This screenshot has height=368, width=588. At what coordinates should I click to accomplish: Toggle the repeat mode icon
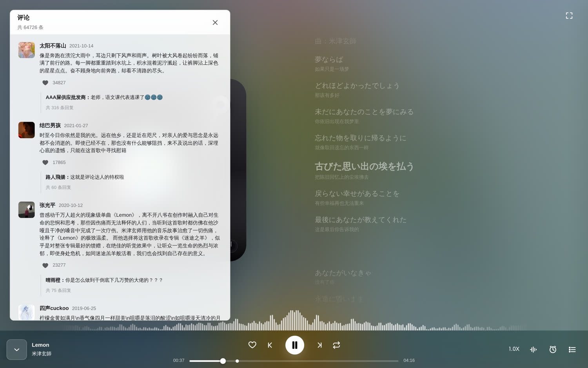tap(336, 345)
